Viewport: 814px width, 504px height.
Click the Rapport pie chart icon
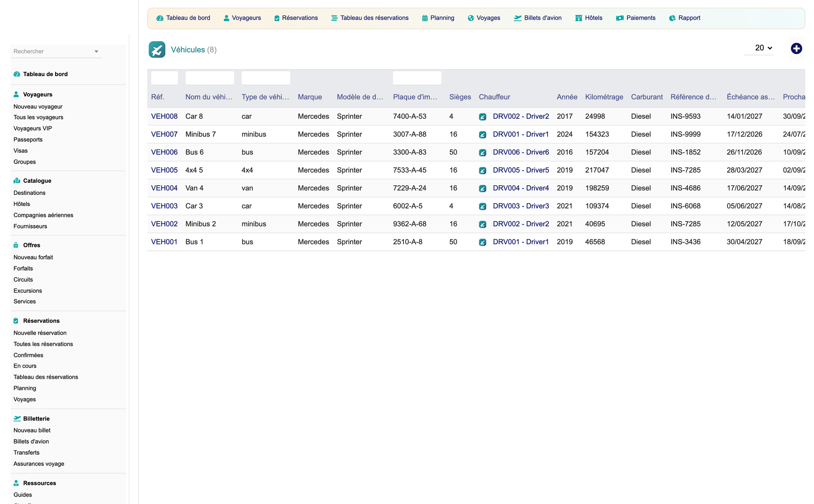pyautogui.click(x=672, y=18)
